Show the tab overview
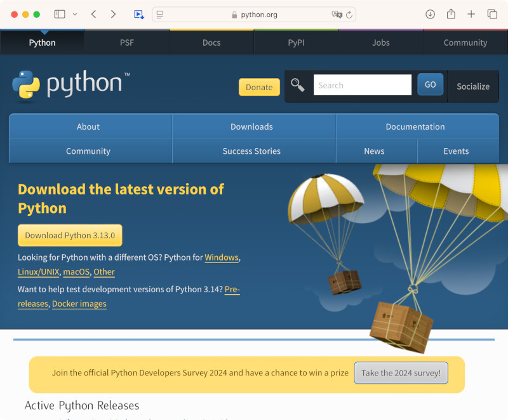Viewport: 508px width, 420px height. click(492, 14)
